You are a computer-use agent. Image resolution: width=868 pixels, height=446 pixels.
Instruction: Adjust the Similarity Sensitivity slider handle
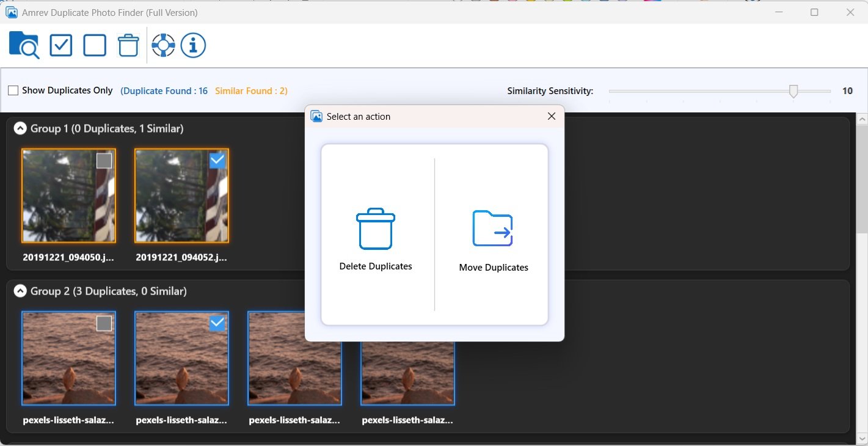coord(793,90)
